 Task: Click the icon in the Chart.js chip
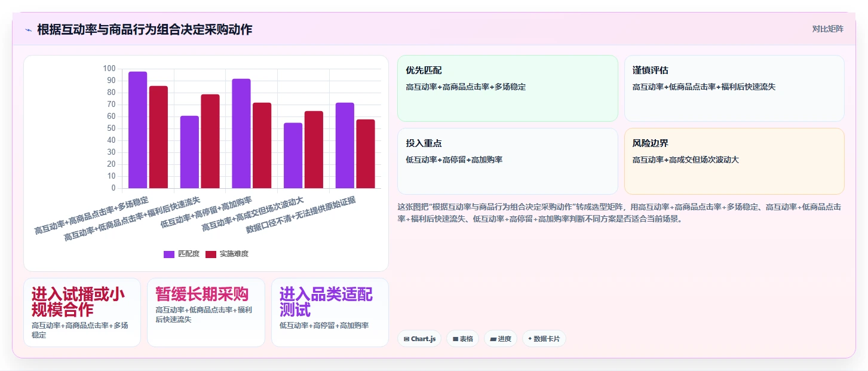click(x=406, y=339)
